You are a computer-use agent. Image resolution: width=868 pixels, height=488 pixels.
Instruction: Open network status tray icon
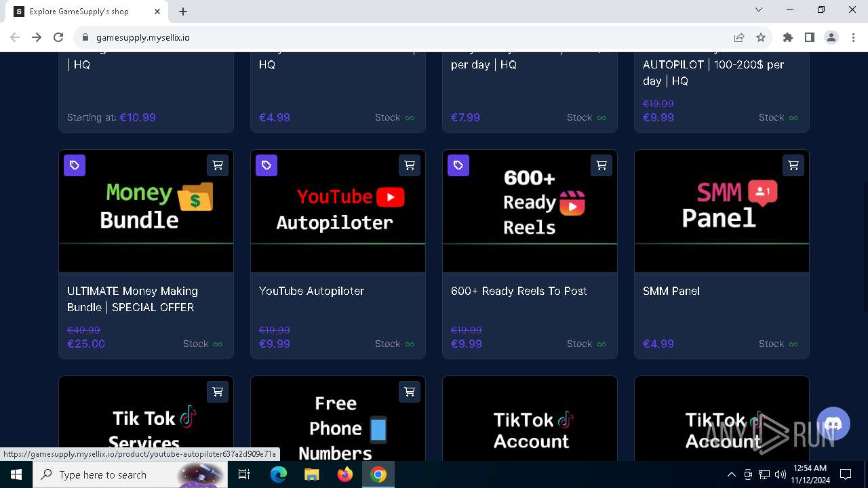click(x=764, y=474)
